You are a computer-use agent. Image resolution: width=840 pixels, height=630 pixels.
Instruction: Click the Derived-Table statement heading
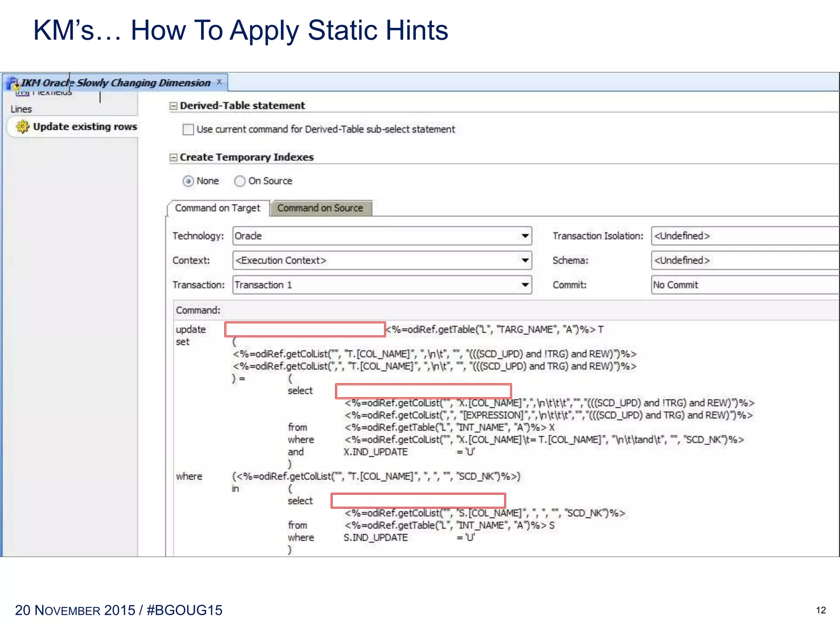[242, 105]
